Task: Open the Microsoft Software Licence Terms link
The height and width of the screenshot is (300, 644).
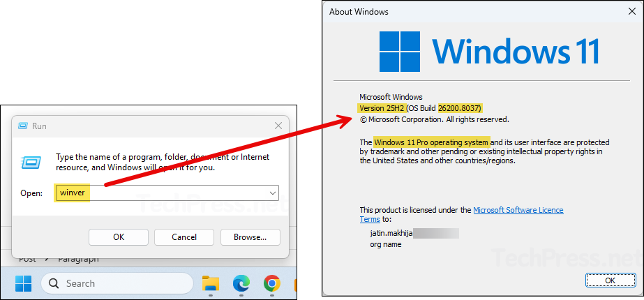Action: [x=518, y=210]
